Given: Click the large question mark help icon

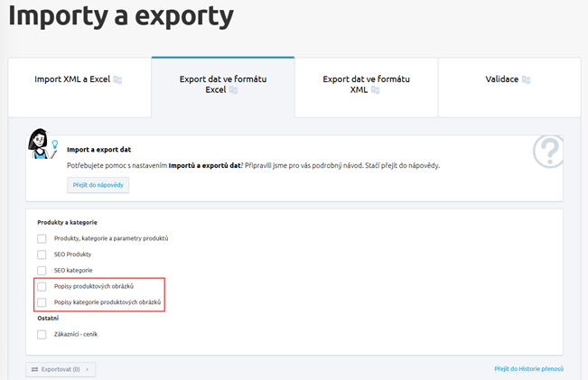Looking at the screenshot, I should [x=548, y=153].
